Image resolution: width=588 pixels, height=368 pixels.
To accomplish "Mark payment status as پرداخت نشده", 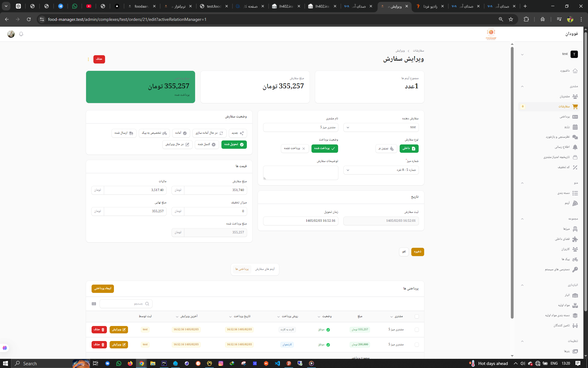I will [x=295, y=148].
